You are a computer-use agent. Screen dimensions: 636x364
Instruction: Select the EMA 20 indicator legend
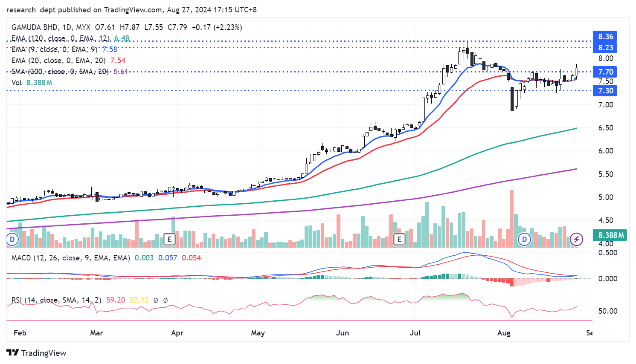58,61
